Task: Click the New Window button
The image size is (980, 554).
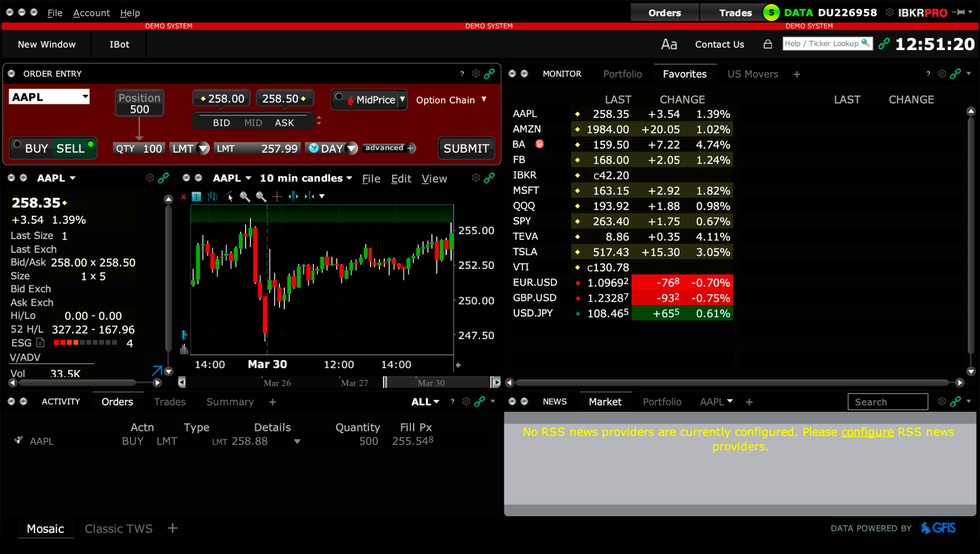Action: 47,44
